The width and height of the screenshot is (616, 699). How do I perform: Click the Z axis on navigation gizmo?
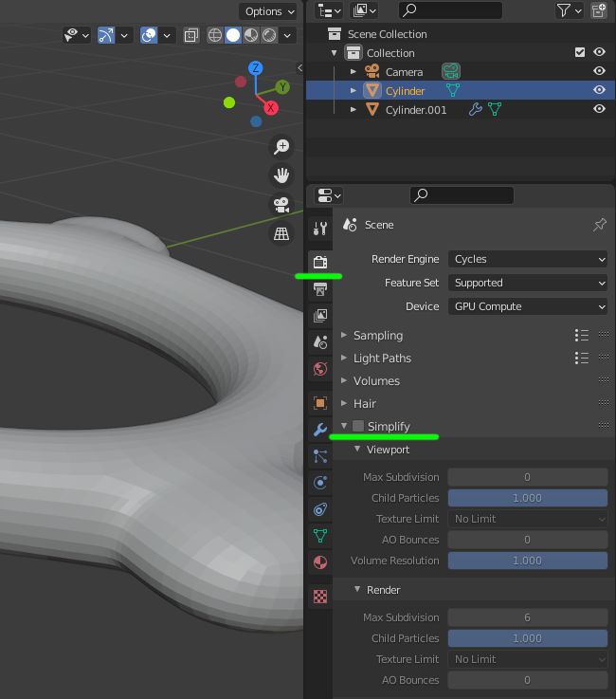[x=255, y=67]
